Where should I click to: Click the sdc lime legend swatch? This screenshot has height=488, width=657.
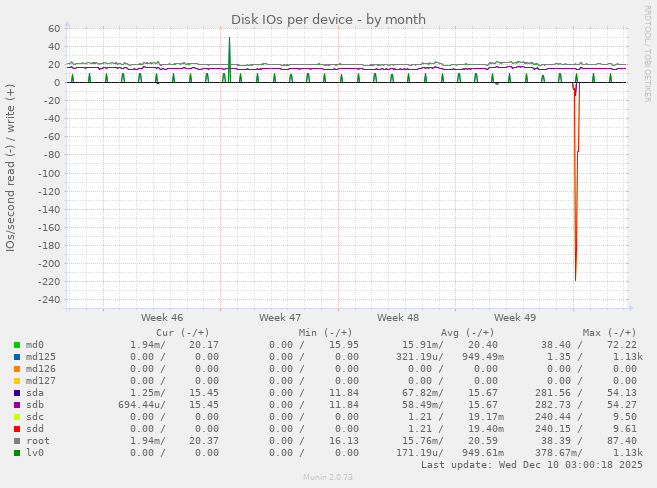17,417
